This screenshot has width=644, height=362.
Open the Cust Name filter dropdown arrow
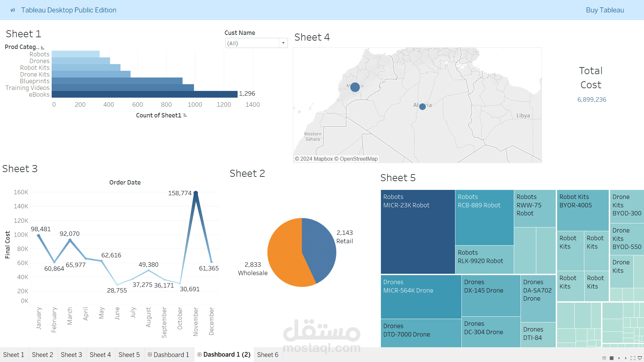pyautogui.click(x=284, y=43)
